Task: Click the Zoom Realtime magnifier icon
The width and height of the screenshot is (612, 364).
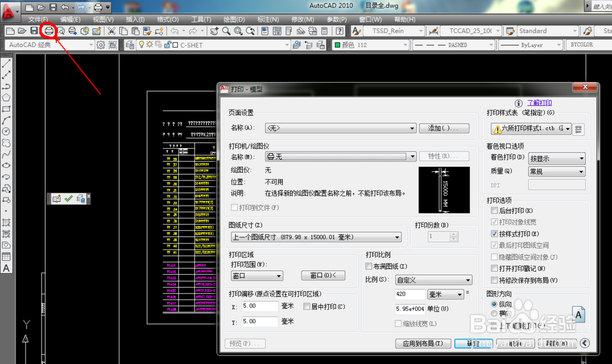Action: coord(226,31)
